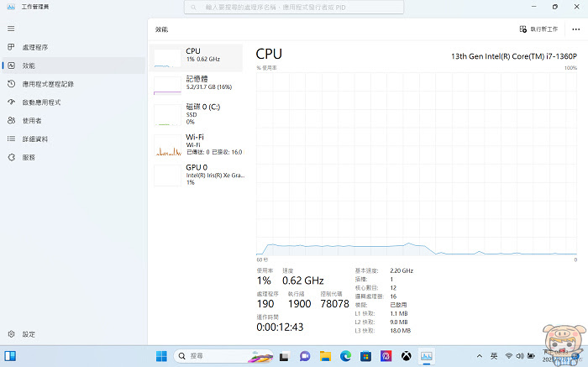This screenshot has width=588, height=367.
Task: Click the taskbar search box
Action: (224, 356)
